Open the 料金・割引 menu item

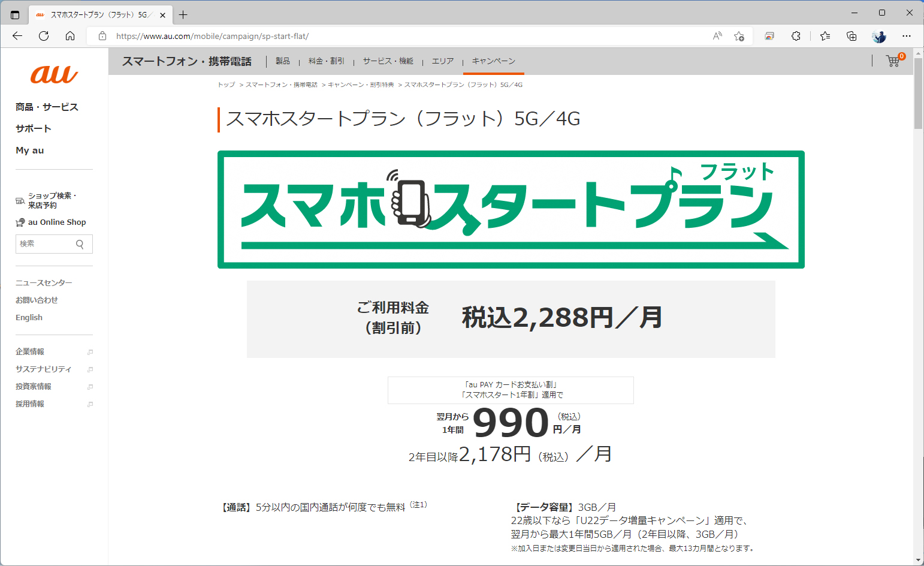click(327, 61)
